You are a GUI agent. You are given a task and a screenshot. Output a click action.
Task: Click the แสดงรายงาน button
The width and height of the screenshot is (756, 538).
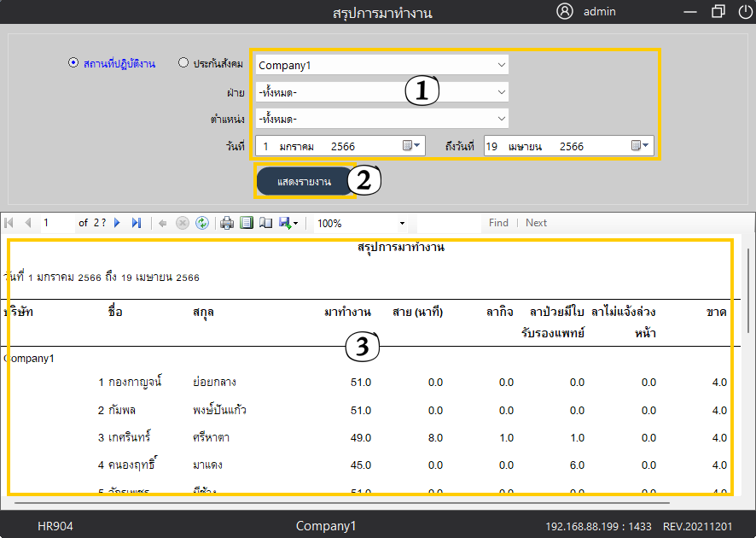click(x=304, y=182)
